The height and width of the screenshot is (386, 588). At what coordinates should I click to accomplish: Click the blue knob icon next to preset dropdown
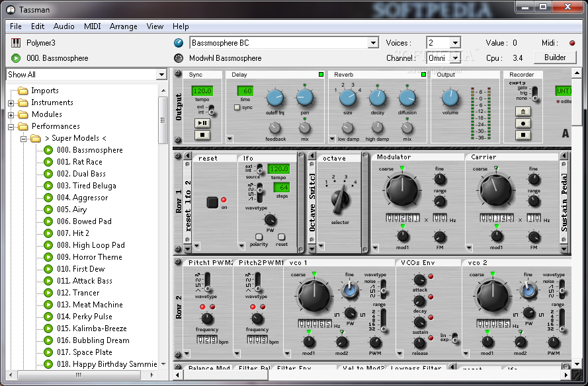tap(179, 43)
